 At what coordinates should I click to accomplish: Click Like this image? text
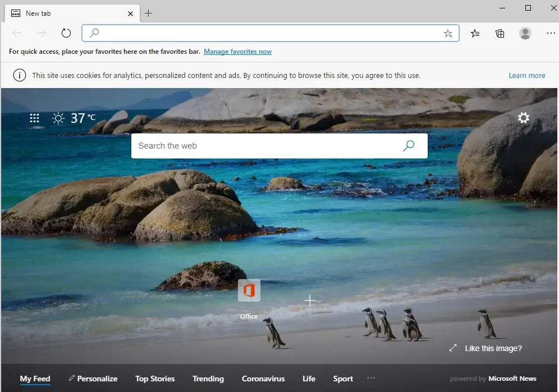pos(493,348)
